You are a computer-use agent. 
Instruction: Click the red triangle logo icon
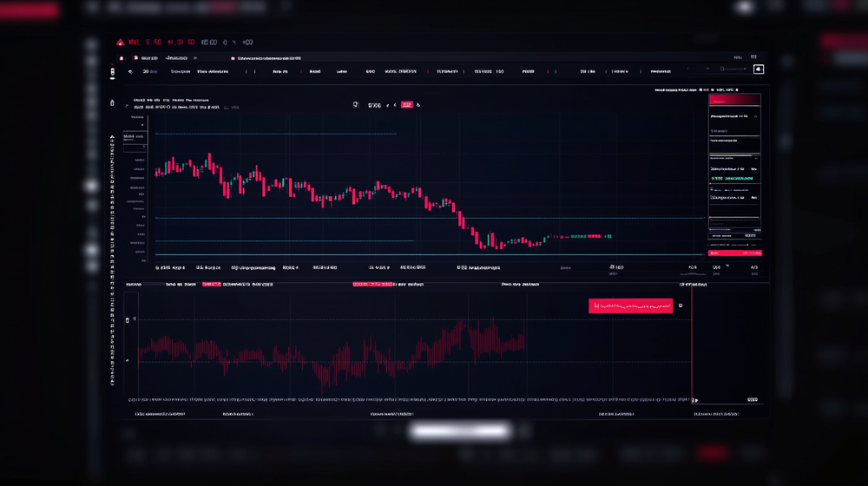pyautogui.click(x=121, y=42)
